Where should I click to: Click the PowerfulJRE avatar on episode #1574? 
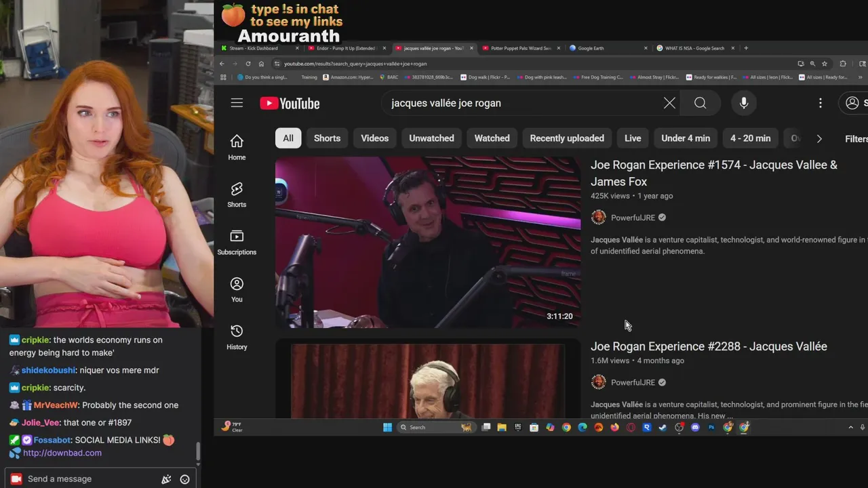598,218
